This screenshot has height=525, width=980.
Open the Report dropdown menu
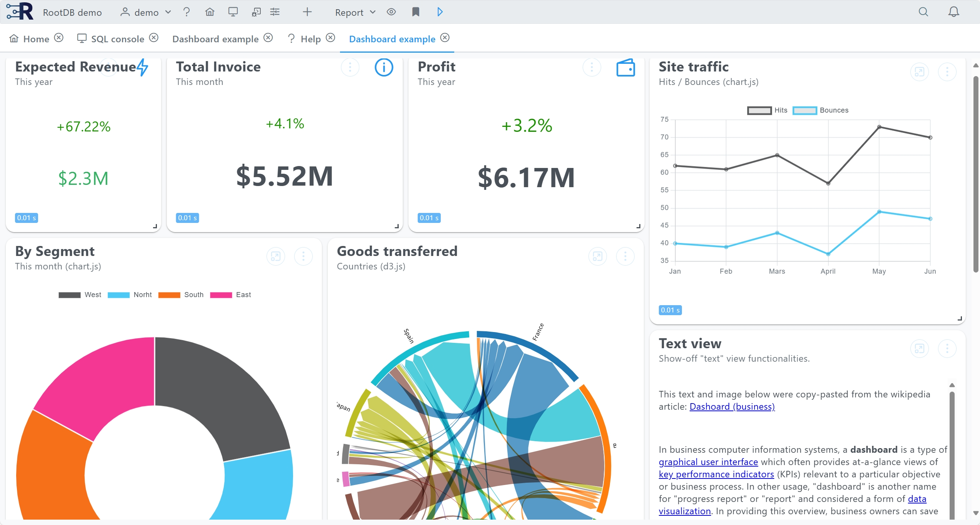click(355, 12)
